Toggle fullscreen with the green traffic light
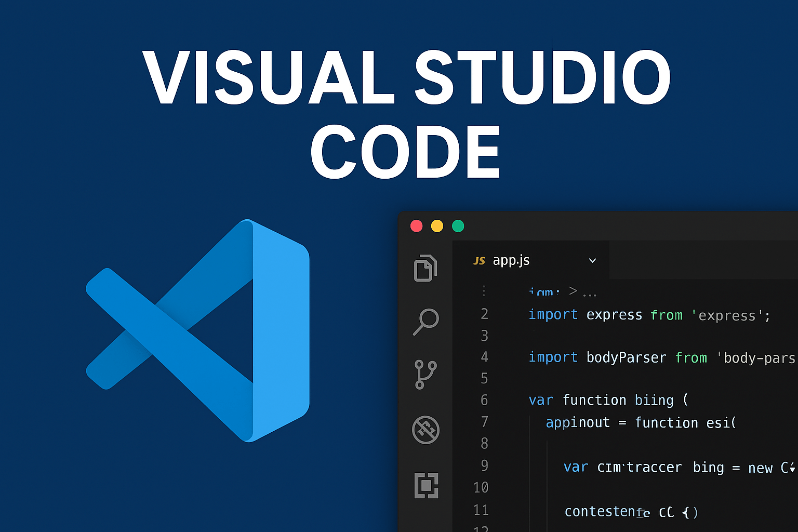The height and width of the screenshot is (532, 798). [458, 226]
